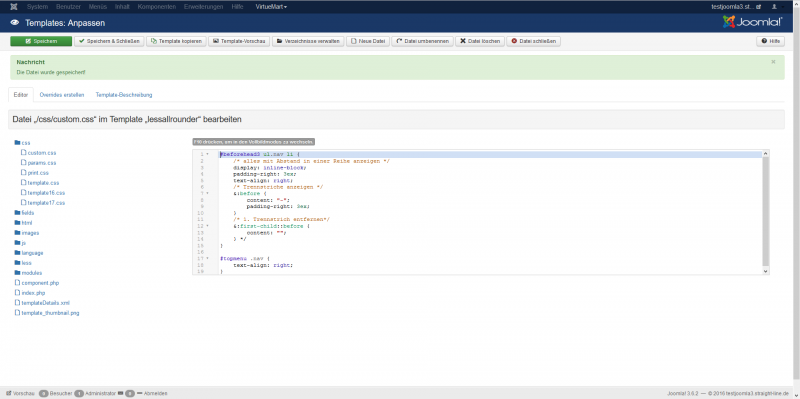The width and height of the screenshot is (800, 399).
Task: Expand the language folder
Action: (x=29, y=253)
